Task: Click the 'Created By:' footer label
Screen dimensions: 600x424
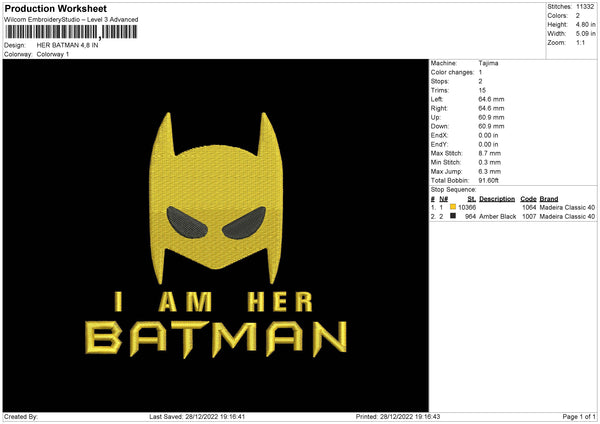Action: click(21, 416)
